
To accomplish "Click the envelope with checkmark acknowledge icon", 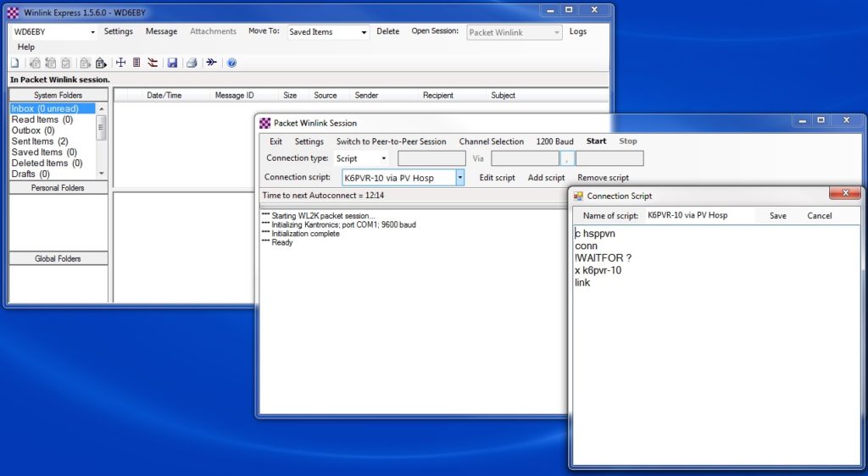I will (x=66, y=63).
